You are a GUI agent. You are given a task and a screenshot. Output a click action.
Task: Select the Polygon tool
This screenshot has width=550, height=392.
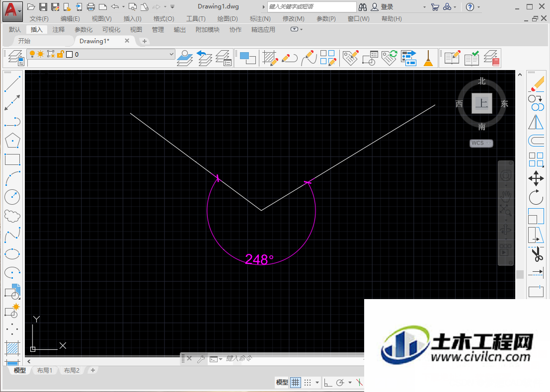click(x=12, y=141)
